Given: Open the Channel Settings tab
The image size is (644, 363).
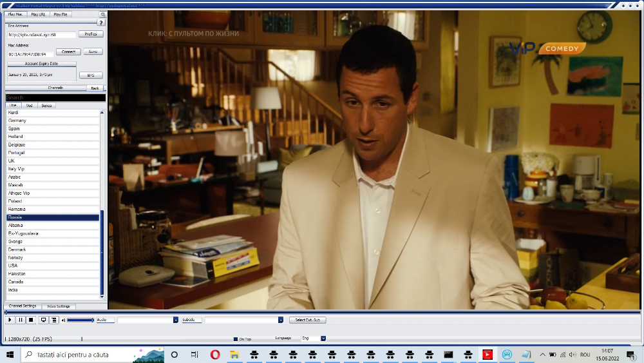Looking at the screenshot, I should pyautogui.click(x=23, y=306).
